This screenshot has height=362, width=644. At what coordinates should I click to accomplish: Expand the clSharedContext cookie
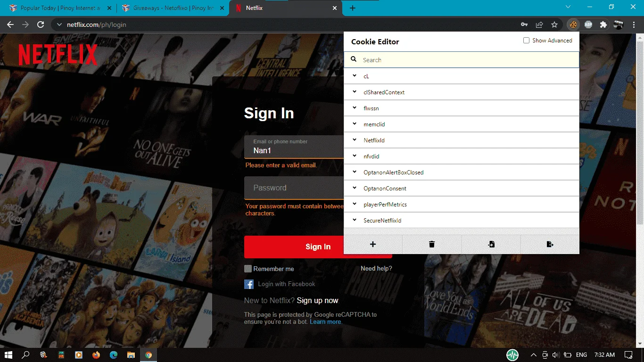(x=462, y=92)
